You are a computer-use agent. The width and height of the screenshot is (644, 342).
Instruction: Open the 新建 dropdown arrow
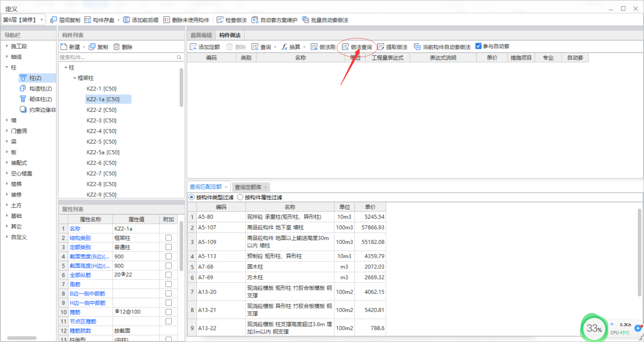click(x=84, y=47)
